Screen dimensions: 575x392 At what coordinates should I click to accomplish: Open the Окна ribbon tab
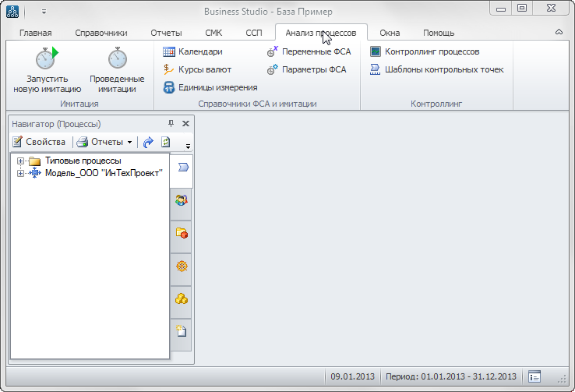390,33
